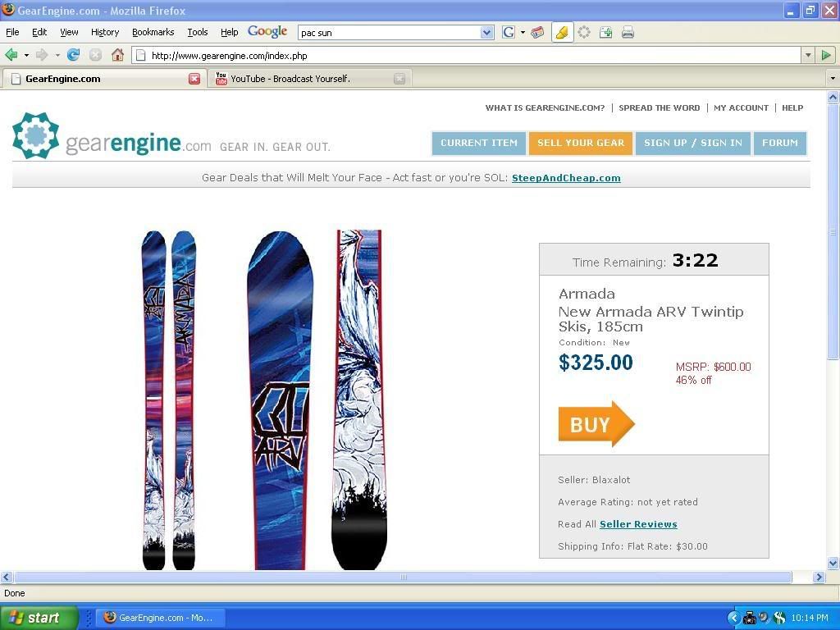Viewport: 840px width, 630px height.
Task: Click the printer icon in Google toolbar
Action: [628, 33]
